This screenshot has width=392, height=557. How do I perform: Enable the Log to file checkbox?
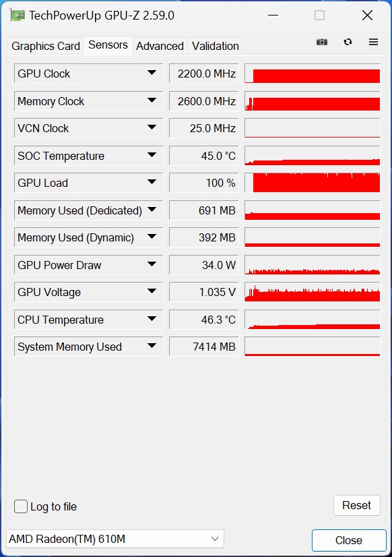click(21, 506)
